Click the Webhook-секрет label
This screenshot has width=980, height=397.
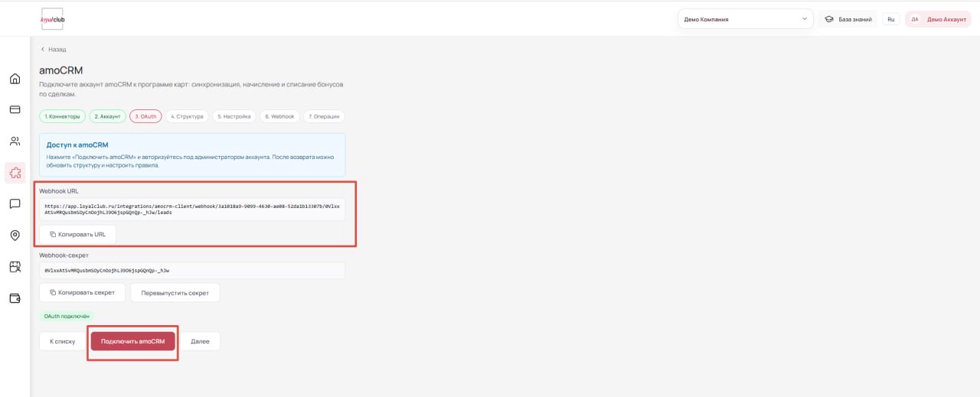[x=64, y=255]
